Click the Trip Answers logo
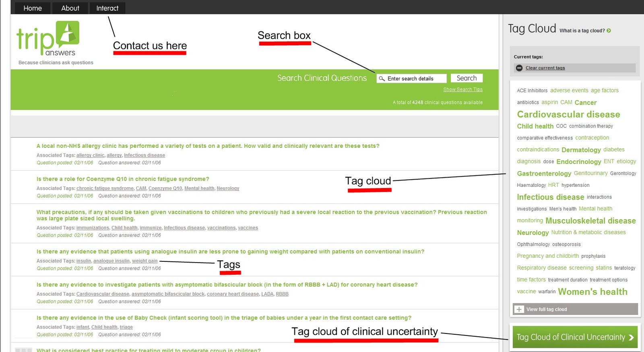The width and height of the screenshot is (644, 352). coord(47,39)
